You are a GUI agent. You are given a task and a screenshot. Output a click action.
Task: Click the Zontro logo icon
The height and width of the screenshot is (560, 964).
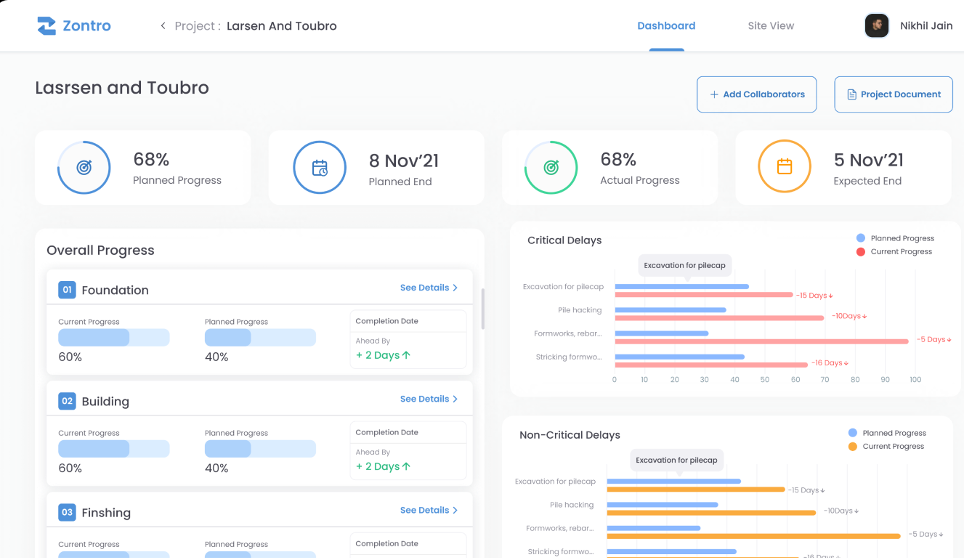(46, 25)
